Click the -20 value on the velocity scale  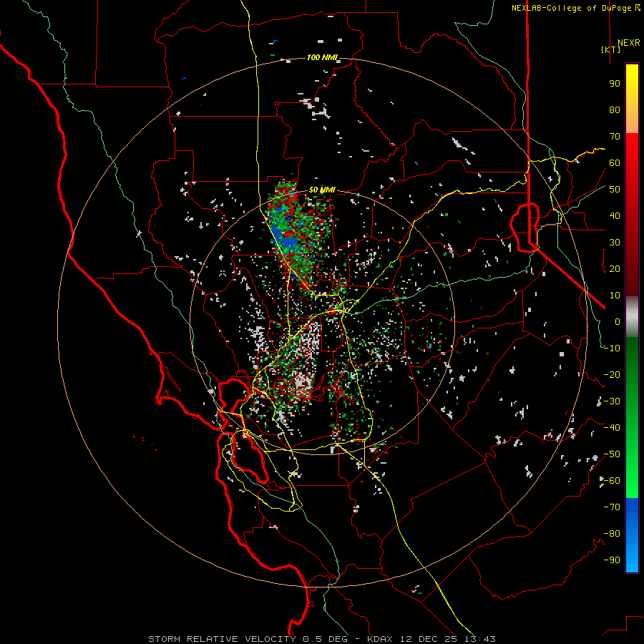pos(612,375)
